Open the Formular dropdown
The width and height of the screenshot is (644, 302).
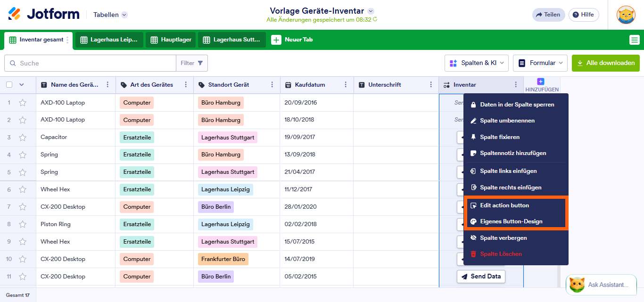tap(540, 63)
